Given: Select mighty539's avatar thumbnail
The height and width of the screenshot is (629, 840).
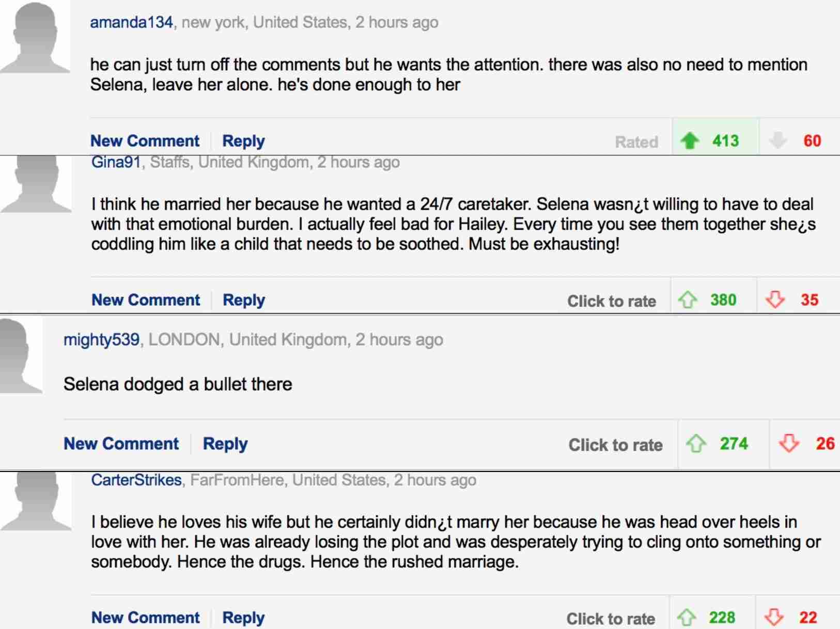Looking at the screenshot, I should click(21, 356).
